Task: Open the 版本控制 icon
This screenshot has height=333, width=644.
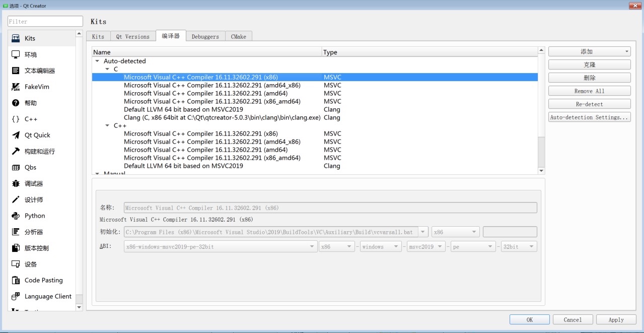Action: tap(16, 248)
